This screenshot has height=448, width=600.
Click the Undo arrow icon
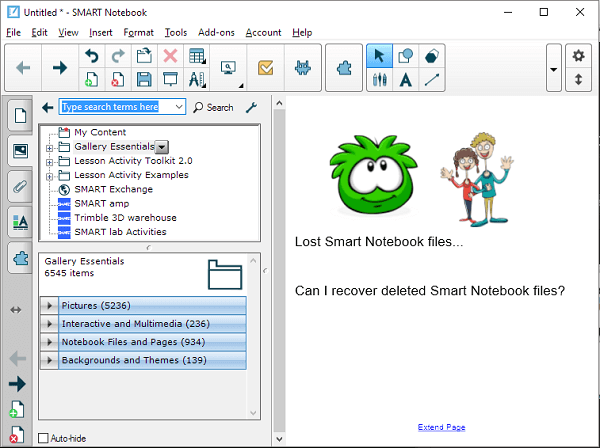tap(92, 56)
